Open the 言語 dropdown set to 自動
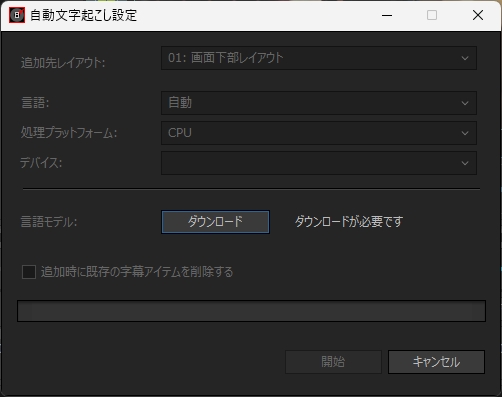 point(319,103)
